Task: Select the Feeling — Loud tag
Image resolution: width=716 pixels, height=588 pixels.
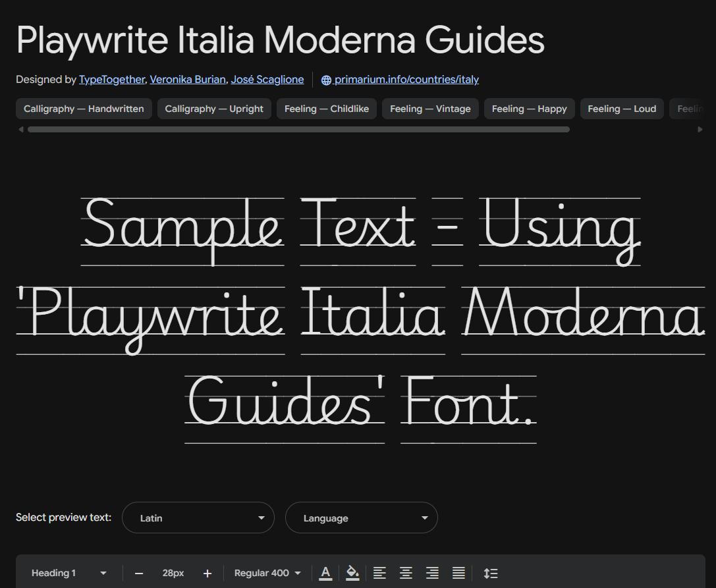Action: [622, 109]
